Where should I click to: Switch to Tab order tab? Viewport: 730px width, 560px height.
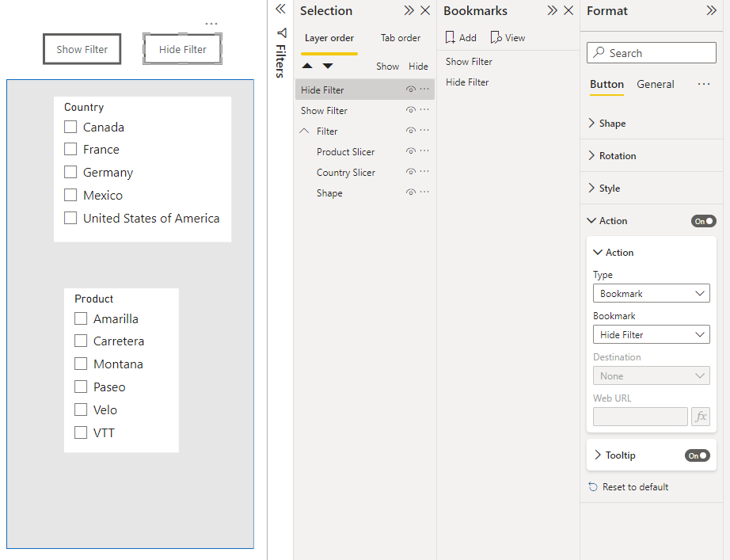(401, 38)
